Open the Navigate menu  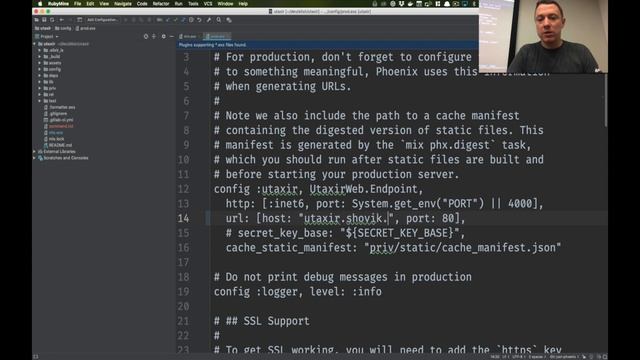[123, 4]
